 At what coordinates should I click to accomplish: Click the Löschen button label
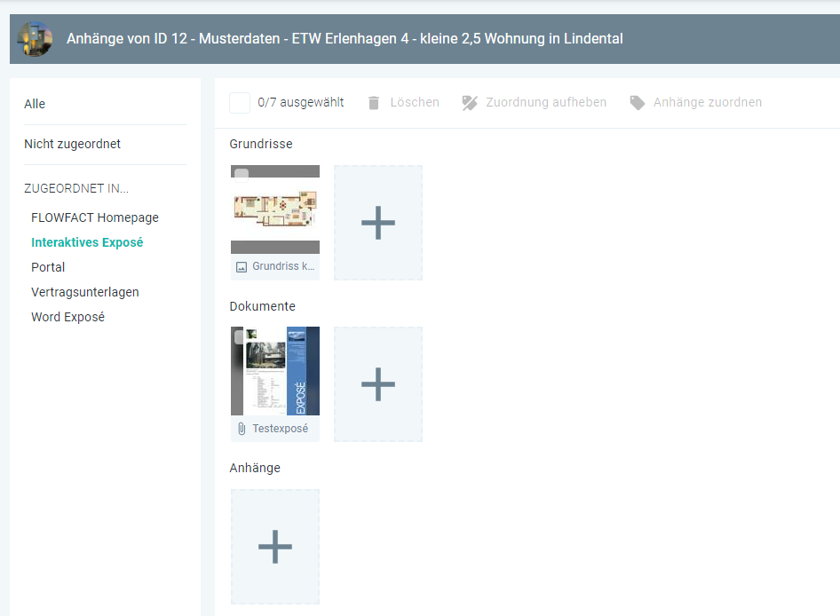pos(415,102)
